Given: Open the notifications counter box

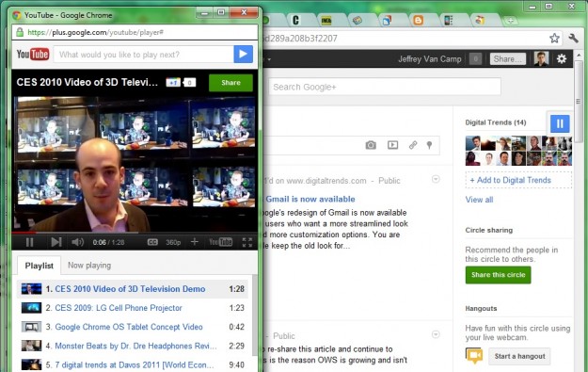Looking at the screenshot, I should click(475, 59).
